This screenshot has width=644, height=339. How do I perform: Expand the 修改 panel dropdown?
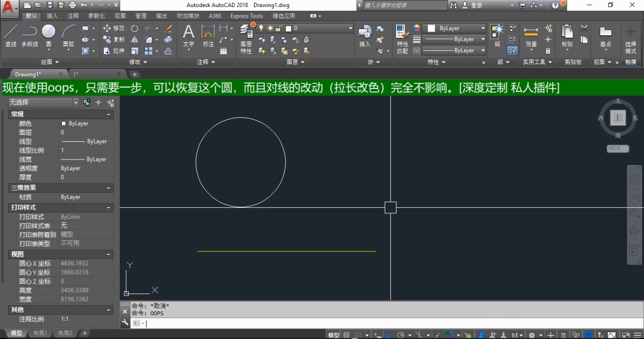(138, 62)
